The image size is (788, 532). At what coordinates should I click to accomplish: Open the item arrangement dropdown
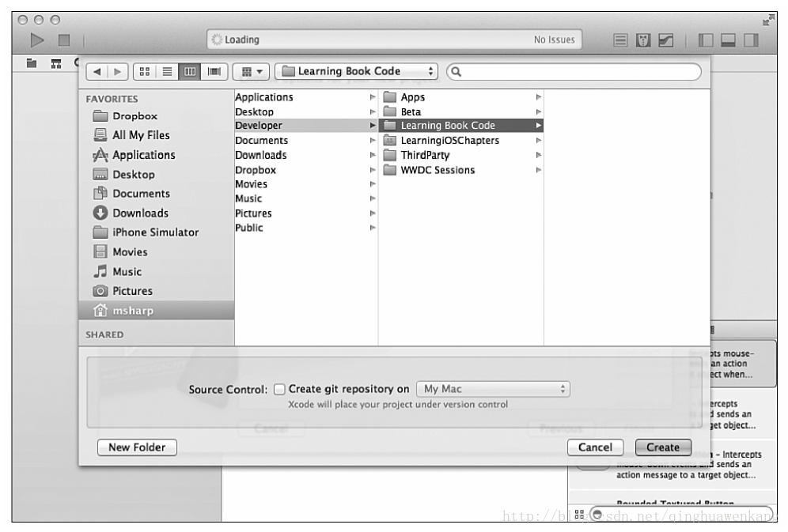(252, 72)
